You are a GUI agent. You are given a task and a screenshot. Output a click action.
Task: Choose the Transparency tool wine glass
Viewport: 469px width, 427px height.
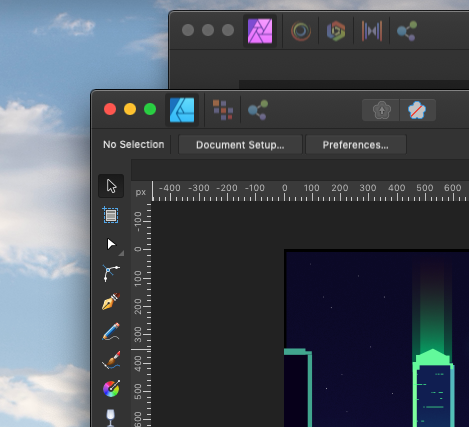(110, 418)
